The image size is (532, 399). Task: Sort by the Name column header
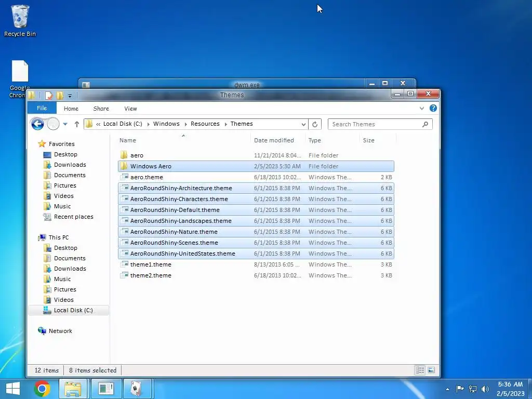(183, 140)
